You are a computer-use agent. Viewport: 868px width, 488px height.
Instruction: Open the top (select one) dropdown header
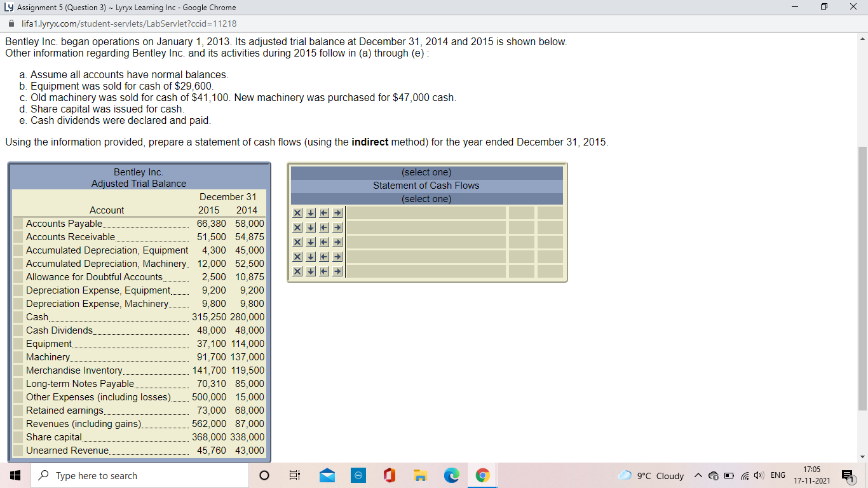click(425, 172)
